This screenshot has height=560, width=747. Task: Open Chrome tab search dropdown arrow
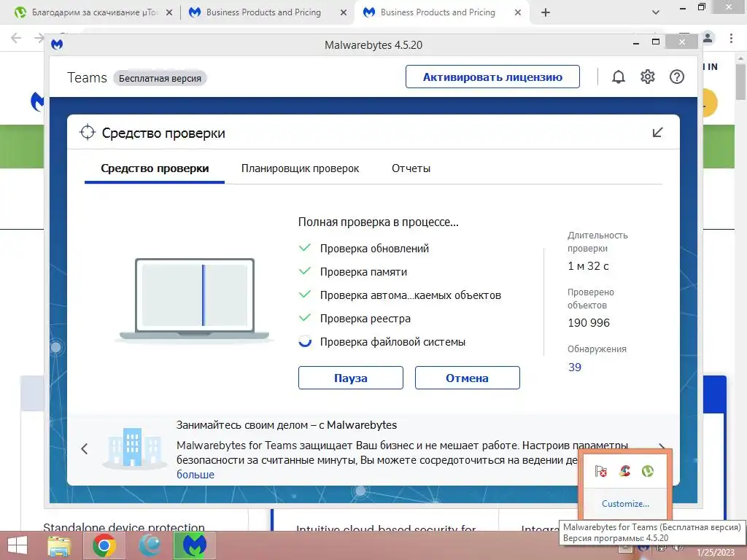656,13
